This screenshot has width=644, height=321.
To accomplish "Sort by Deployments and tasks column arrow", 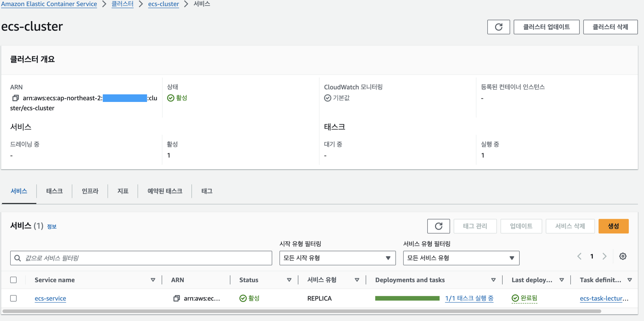I will [493, 280].
